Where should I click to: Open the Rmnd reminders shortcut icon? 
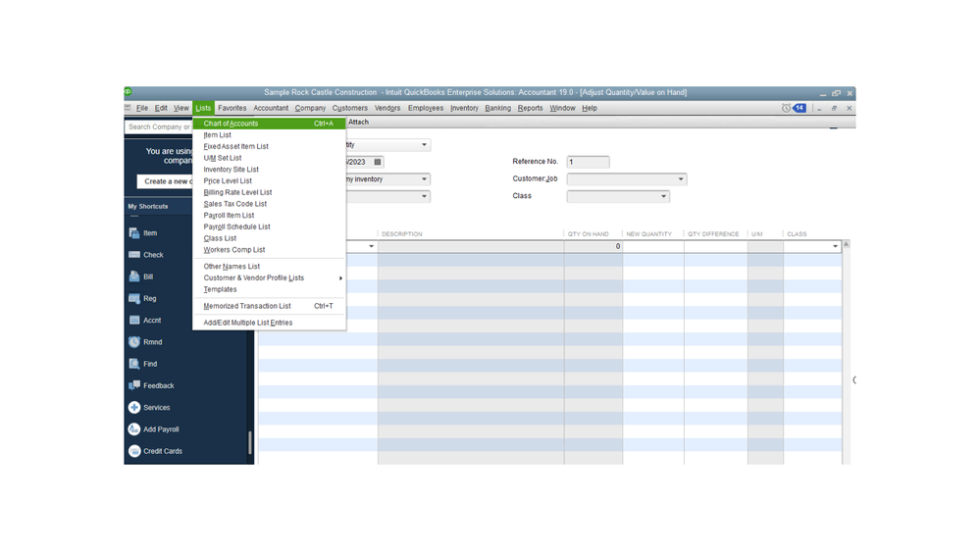pos(134,342)
